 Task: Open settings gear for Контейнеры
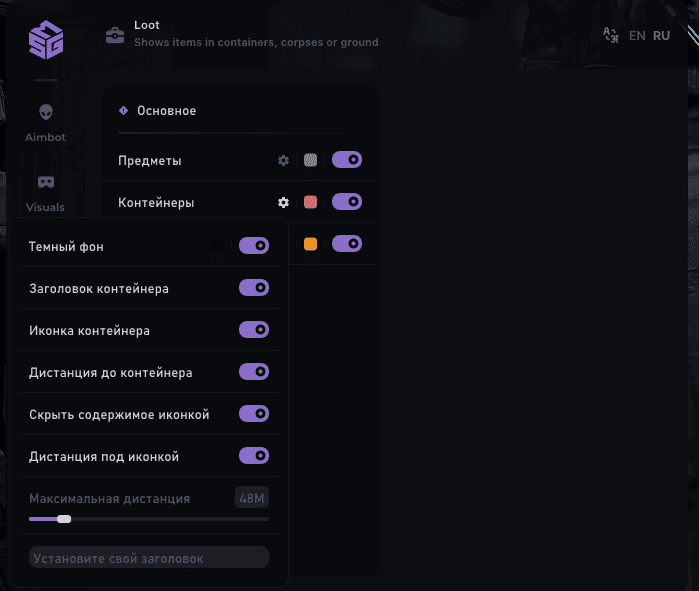tap(284, 202)
